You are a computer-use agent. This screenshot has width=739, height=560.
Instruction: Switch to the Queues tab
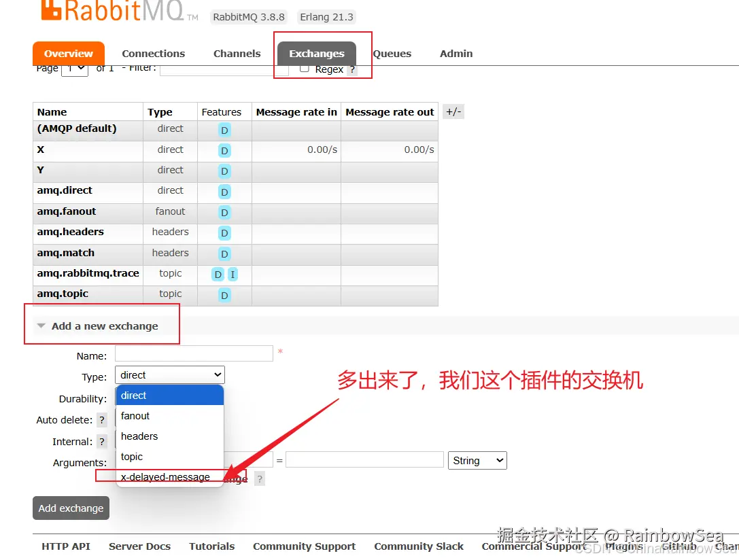[x=392, y=54]
